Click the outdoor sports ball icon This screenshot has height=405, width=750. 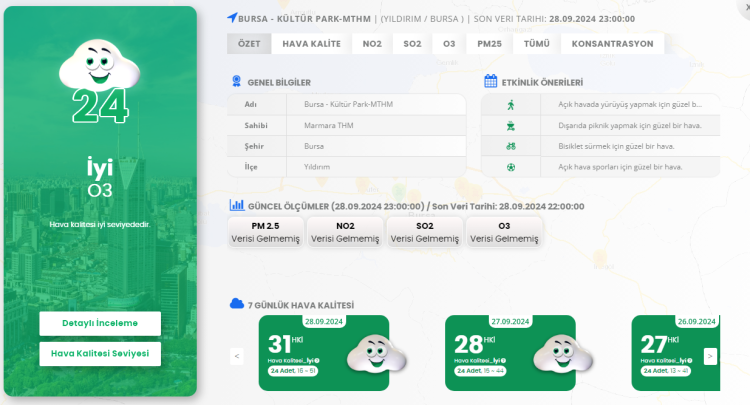pyautogui.click(x=511, y=167)
